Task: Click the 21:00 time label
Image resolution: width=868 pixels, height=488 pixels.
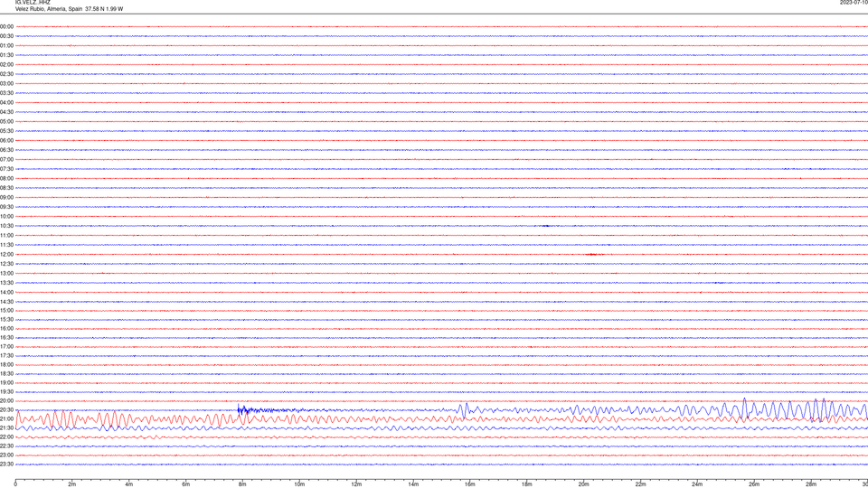Action: (6, 418)
